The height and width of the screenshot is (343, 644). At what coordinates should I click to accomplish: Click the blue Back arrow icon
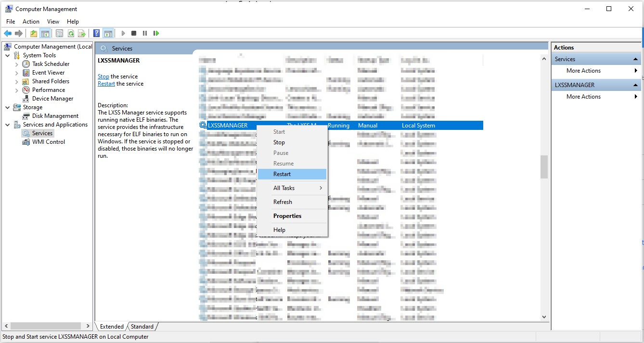click(8, 33)
